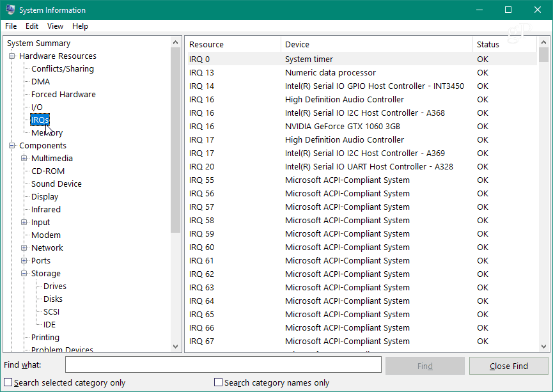553x392 pixels.
Task: Collapse the Components tree node
Action: pyautogui.click(x=12, y=145)
